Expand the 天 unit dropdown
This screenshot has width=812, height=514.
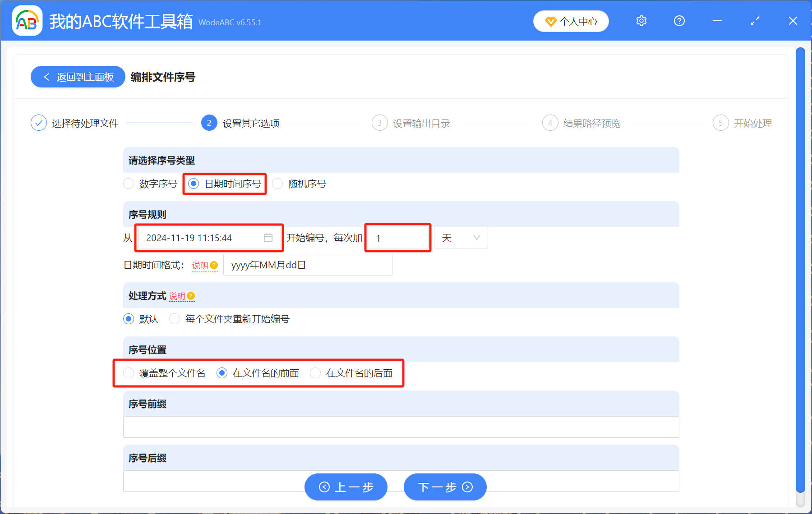tap(461, 238)
